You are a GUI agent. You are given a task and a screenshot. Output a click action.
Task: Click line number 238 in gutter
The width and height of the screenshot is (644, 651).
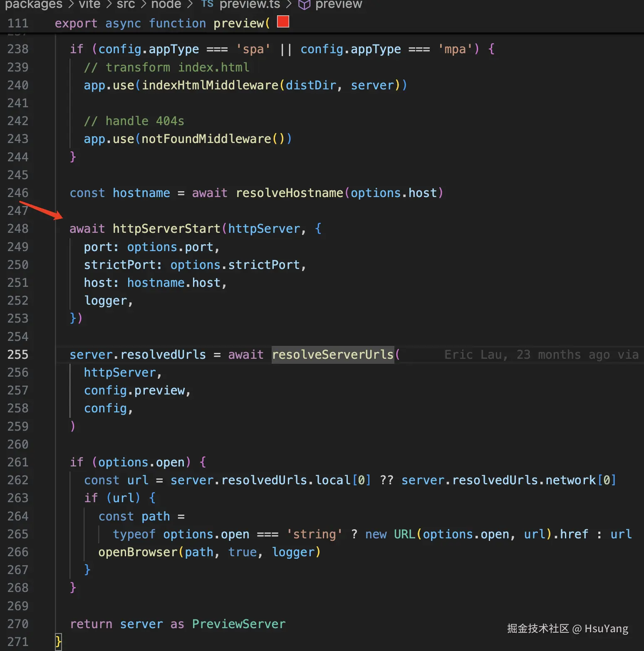coord(18,49)
